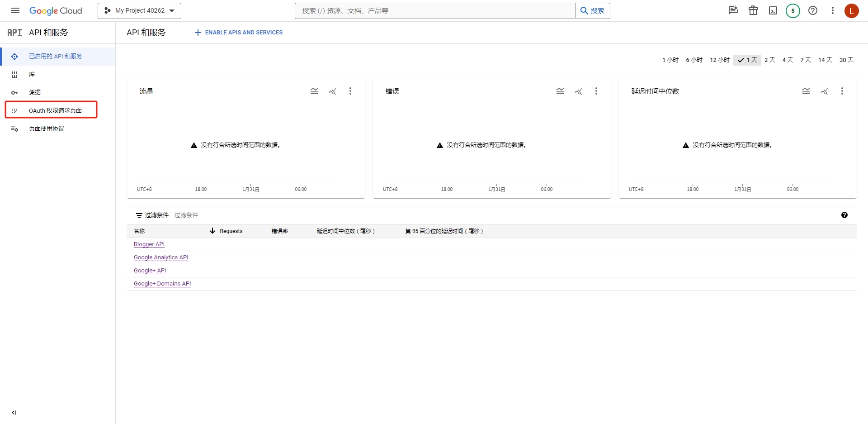Select the 12 小时 time range
This screenshot has height=424, width=868.
[720, 60]
